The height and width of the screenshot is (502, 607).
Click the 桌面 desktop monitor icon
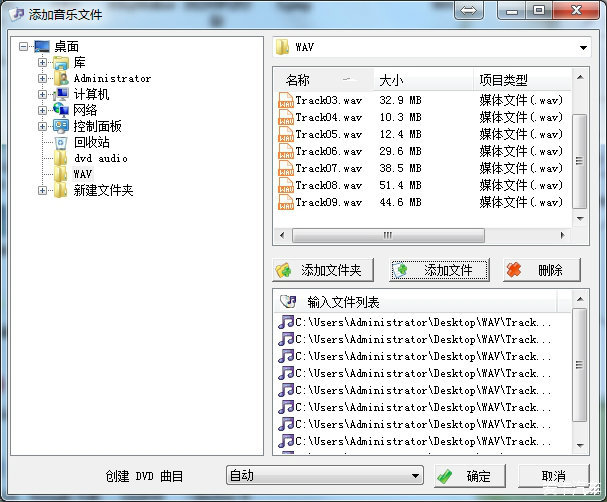[x=42, y=46]
